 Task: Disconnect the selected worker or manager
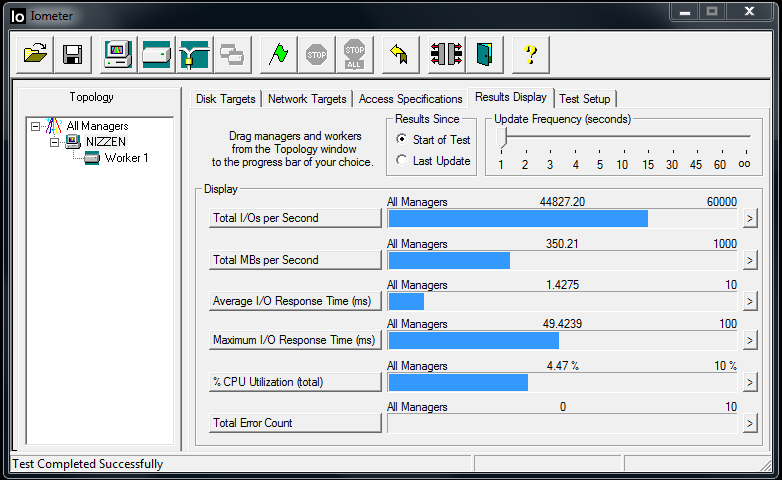tap(446, 54)
